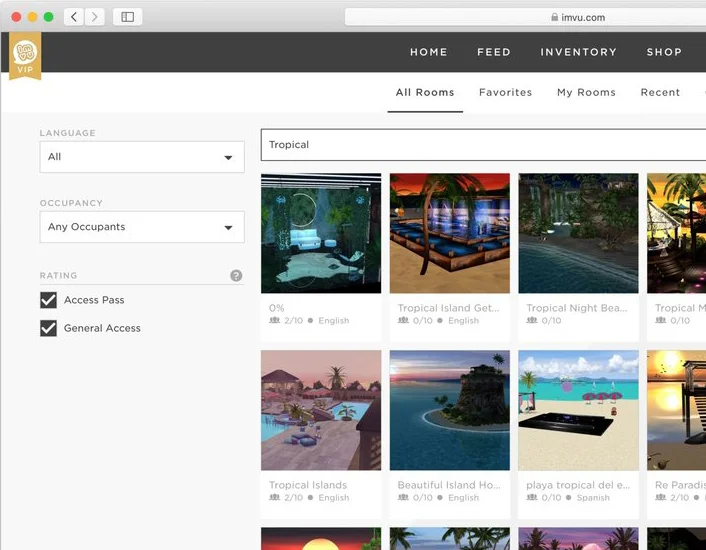Open the Re Paradis room thumbnail
The height and width of the screenshot is (550, 706).
[x=677, y=410]
